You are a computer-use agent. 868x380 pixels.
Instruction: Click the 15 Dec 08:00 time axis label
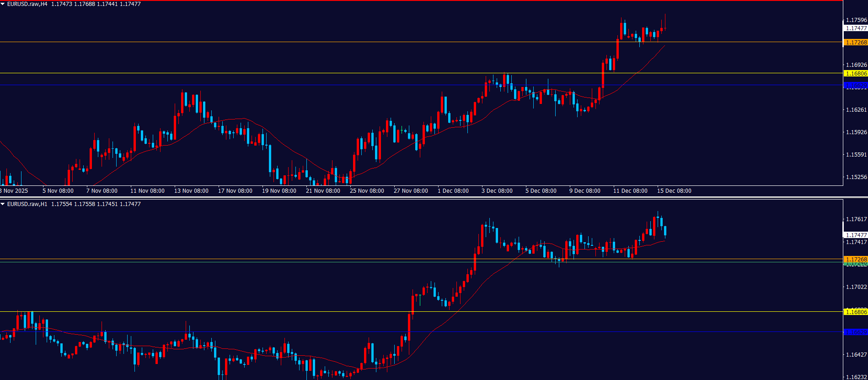pyautogui.click(x=674, y=191)
